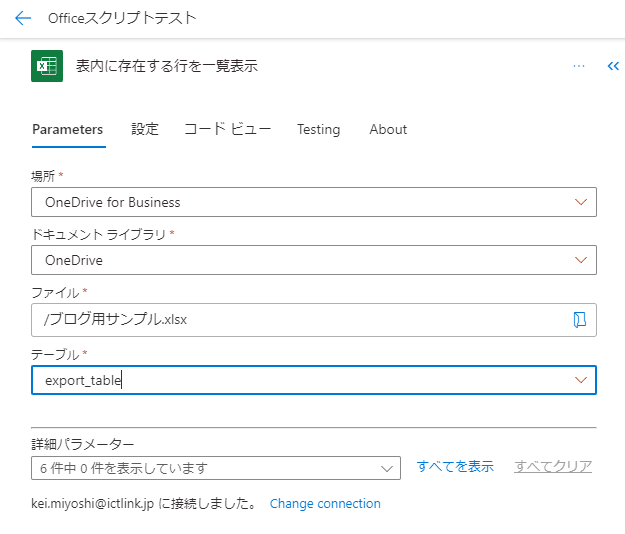This screenshot has height=534, width=625.
Task: Click the すべてを表示 link
Action: tap(455, 466)
